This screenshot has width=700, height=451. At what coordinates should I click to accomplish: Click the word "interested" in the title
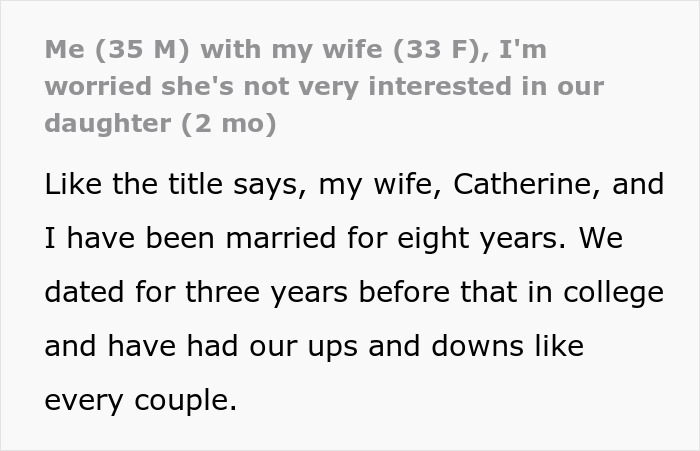coord(440,86)
